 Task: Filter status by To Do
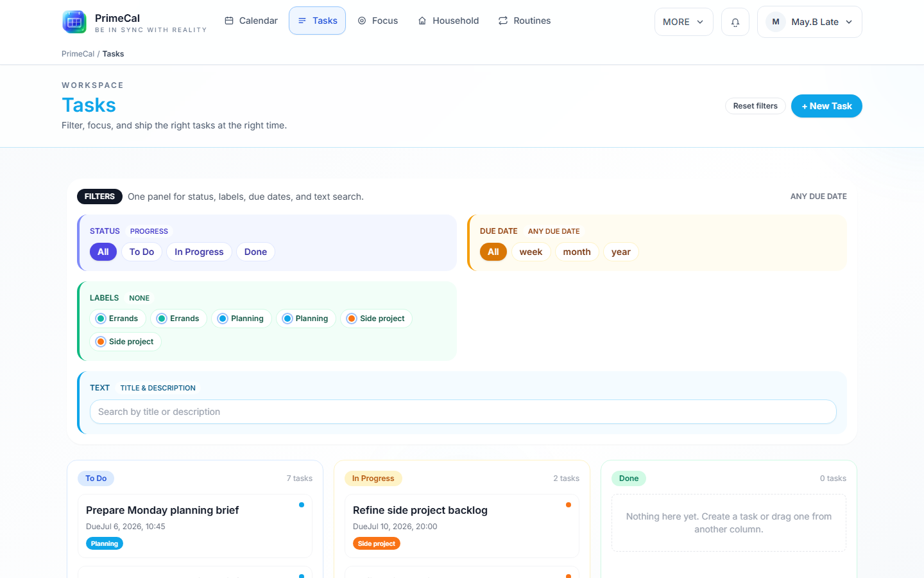142,252
